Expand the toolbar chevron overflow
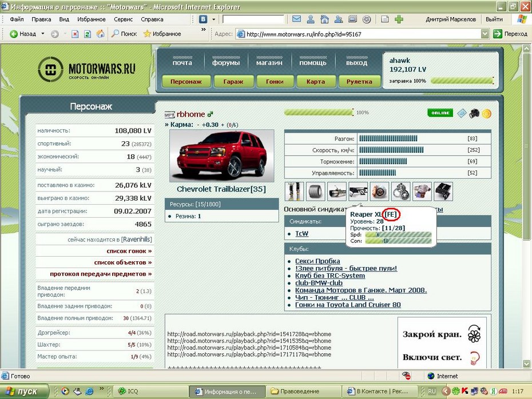This screenshot has width=532, height=399. (x=204, y=30)
